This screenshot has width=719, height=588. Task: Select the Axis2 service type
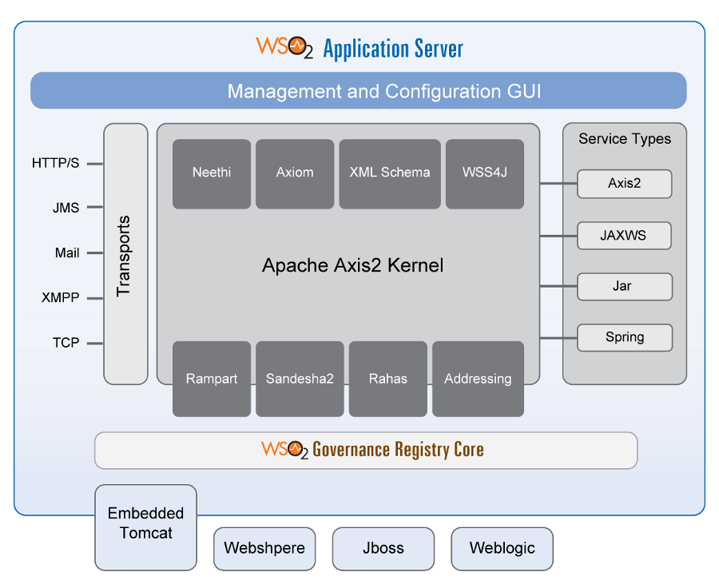click(x=624, y=184)
